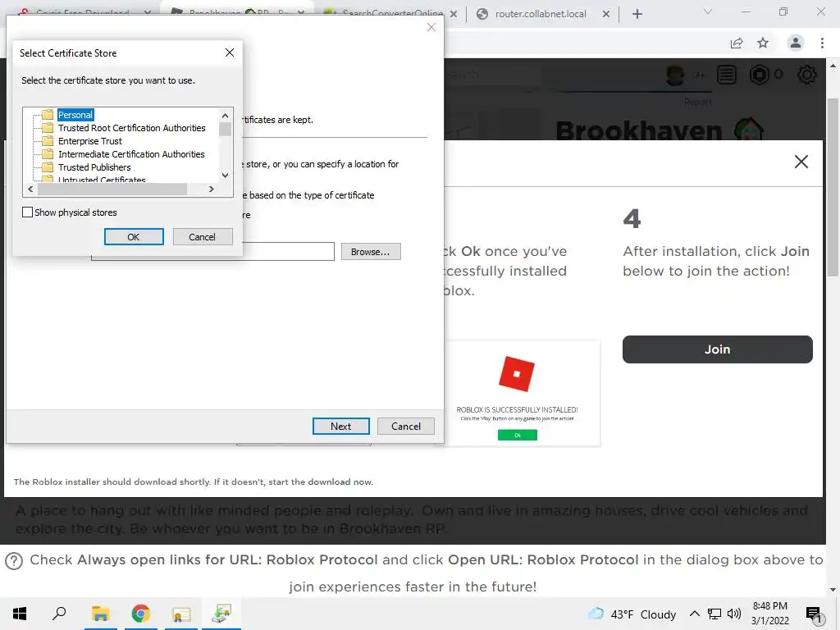Open the Windows Start menu

pos(20,614)
